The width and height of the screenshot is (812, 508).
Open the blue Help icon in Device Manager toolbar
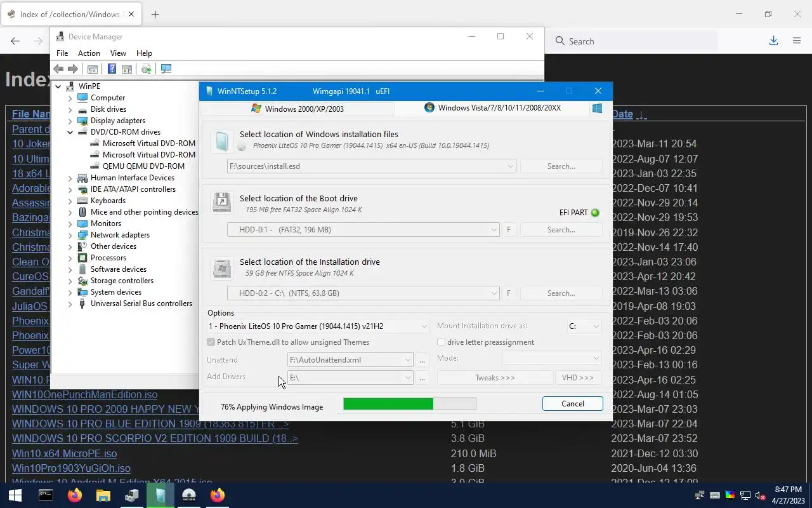pyautogui.click(x=112, y=69)
